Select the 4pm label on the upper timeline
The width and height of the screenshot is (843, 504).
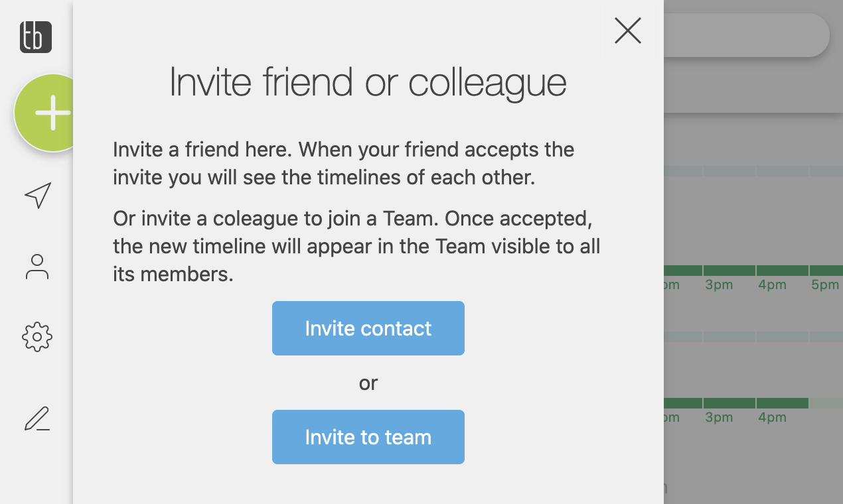point(772,284)
